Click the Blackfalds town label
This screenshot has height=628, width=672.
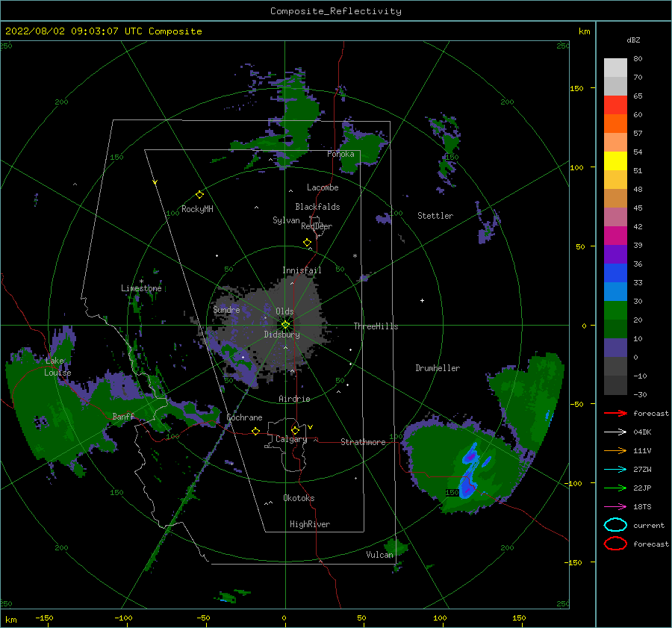pyautogui.click(x=317, y=207)
